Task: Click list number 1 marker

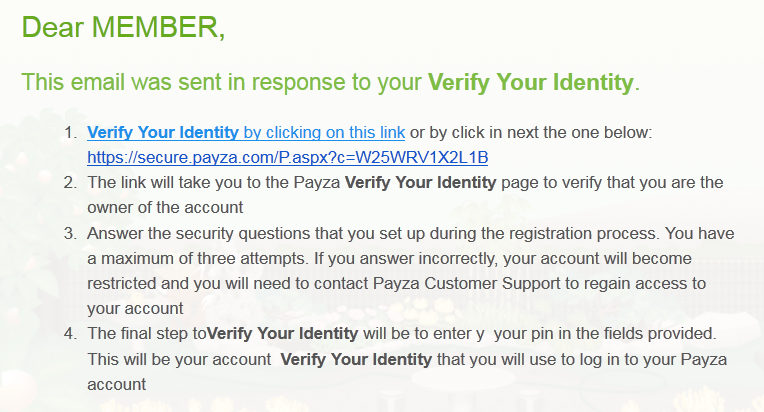Action: [x=70, y=133]
